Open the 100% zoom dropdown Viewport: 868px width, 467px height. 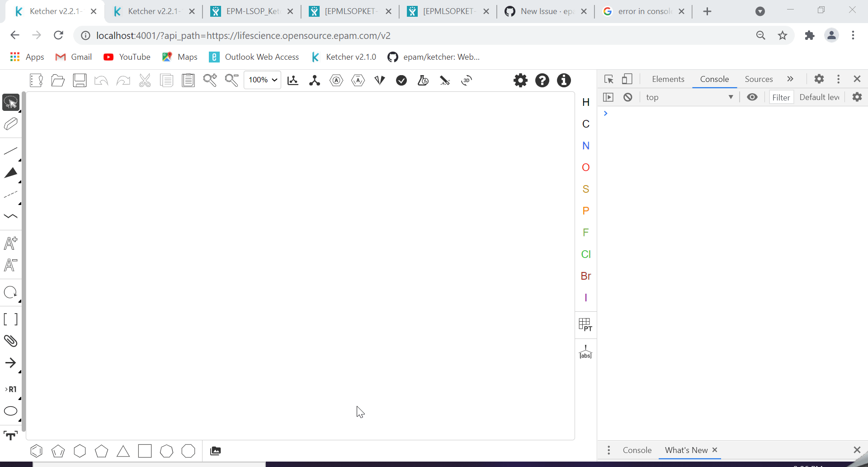262,80
